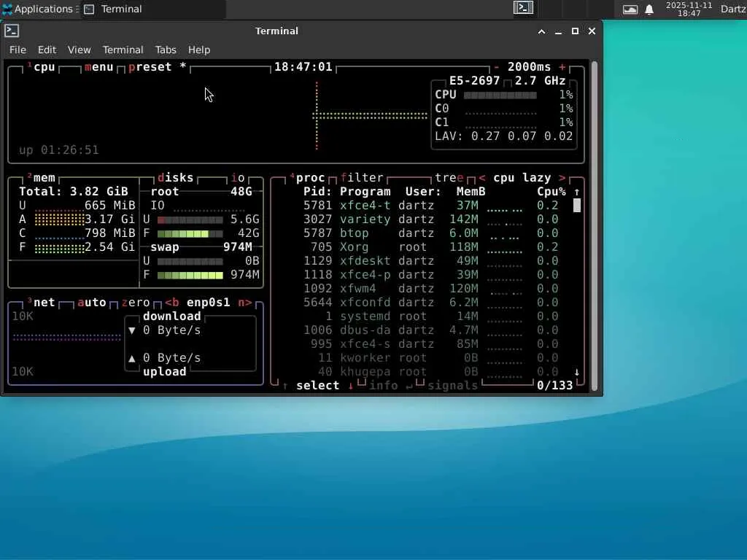Decrease update interval with minus

[496, 67]
